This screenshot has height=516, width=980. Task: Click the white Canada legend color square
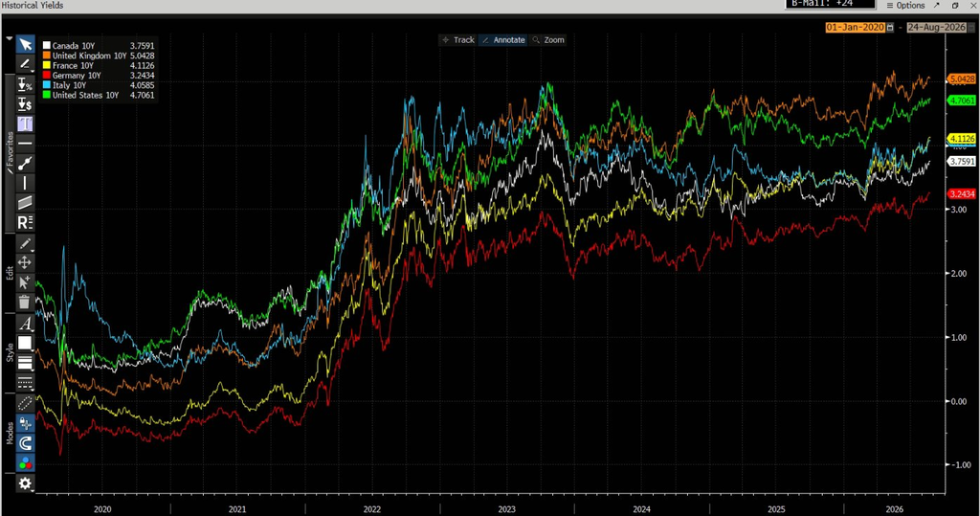[x=46, y=46]
